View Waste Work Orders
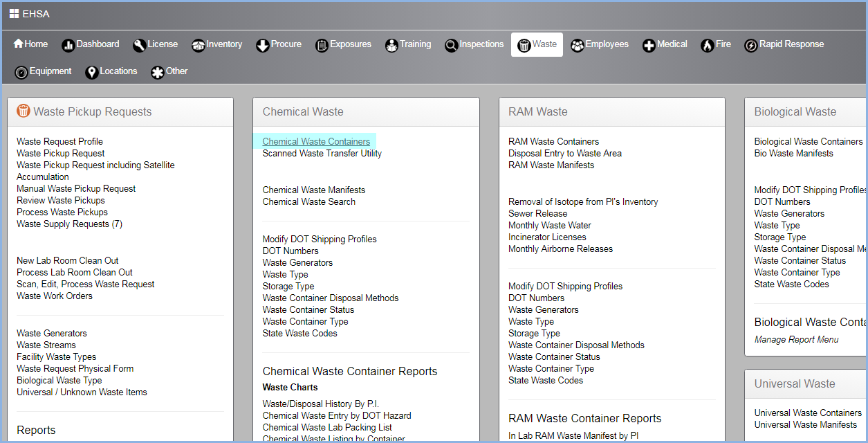868x443 pixels. [x=55, y=296]
